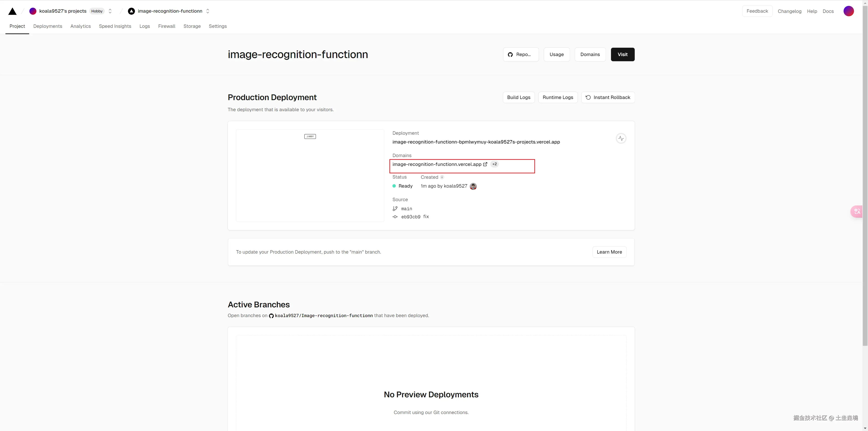Viewport: 868px width, 431px height.
Task: Click the page vertical scrollbar
Action: click(865, 169)
